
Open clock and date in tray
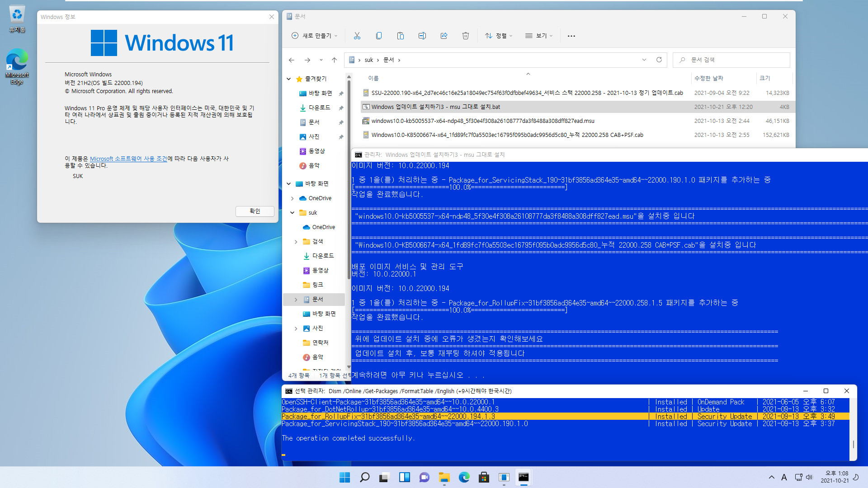pyautogui.click(x=835, y=477)
